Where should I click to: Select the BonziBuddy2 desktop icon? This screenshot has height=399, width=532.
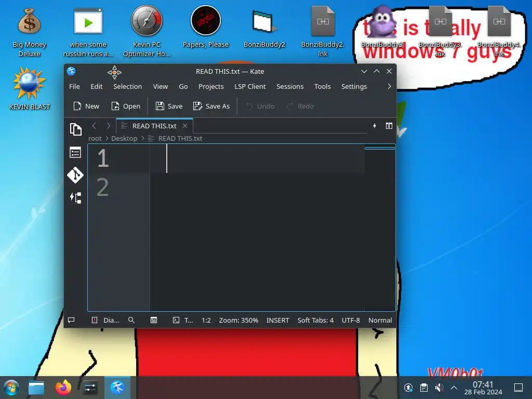coord(264,29)
